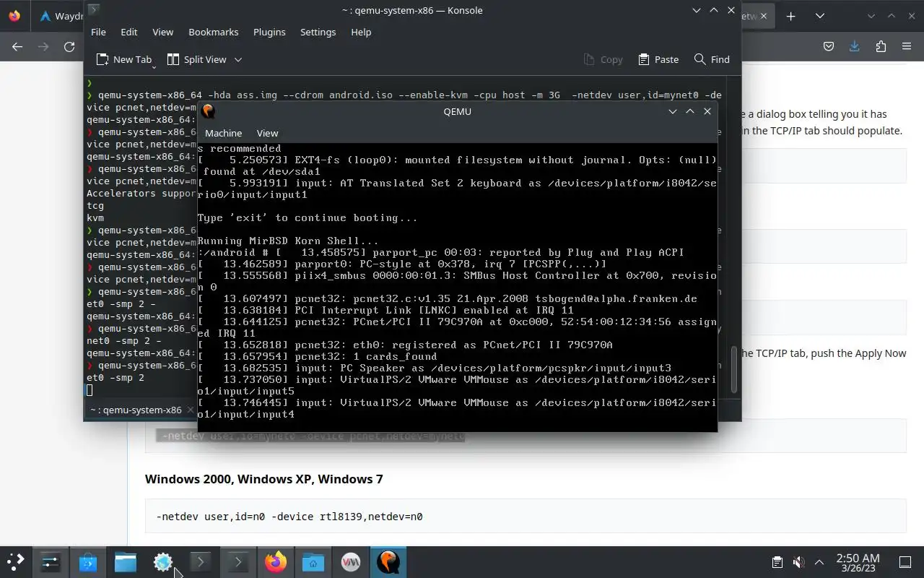This screenshot has height=578, width=924.
Task: Expand the Split View dropdown chevron
Action: click(x=238, y=59)
